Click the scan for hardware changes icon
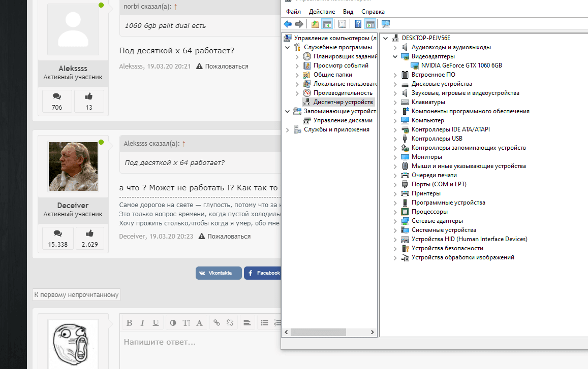The image size is (588, 369). [x=385, y=24]
